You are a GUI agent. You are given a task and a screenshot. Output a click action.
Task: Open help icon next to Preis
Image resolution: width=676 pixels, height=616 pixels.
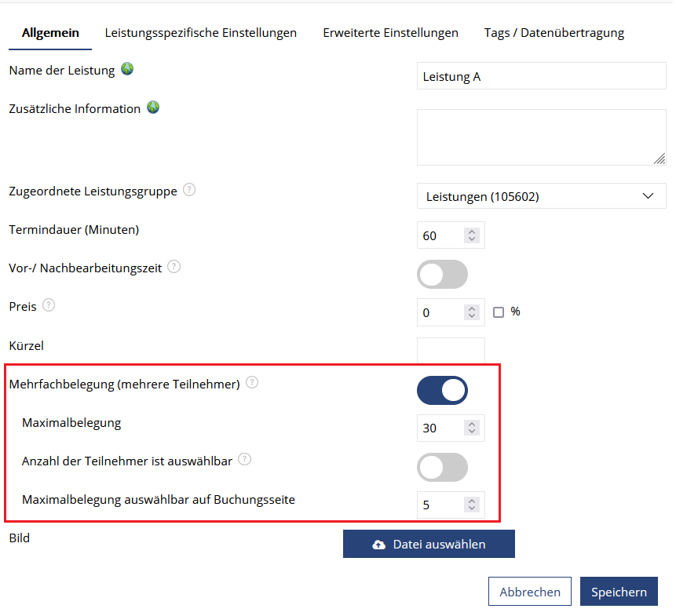49,305
